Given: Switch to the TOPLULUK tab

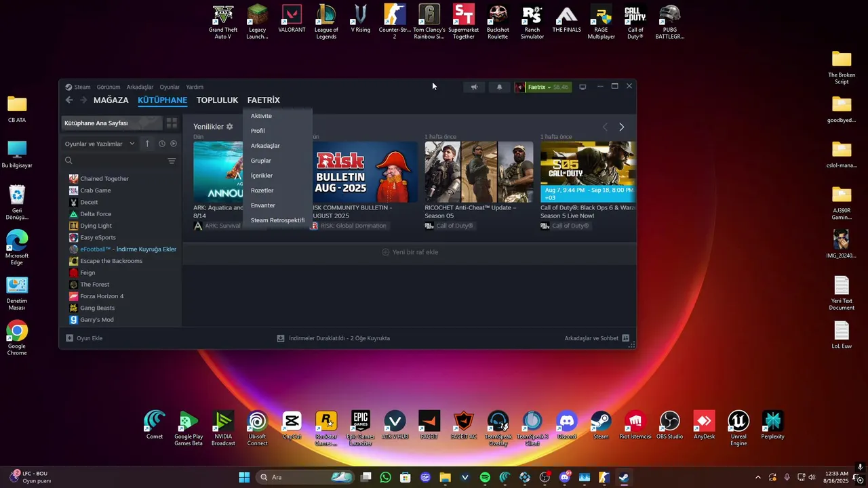Looking at the screenshot, I should tap(217, 100).
